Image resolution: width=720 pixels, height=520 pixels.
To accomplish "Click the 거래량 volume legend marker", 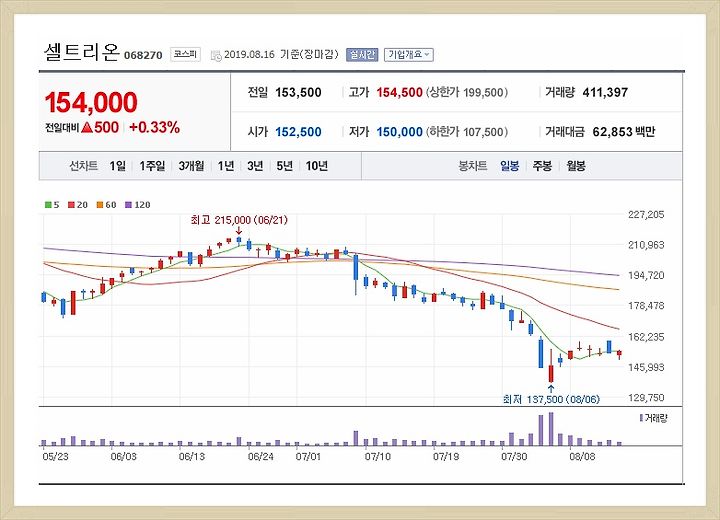I will [x=641, y=418].
